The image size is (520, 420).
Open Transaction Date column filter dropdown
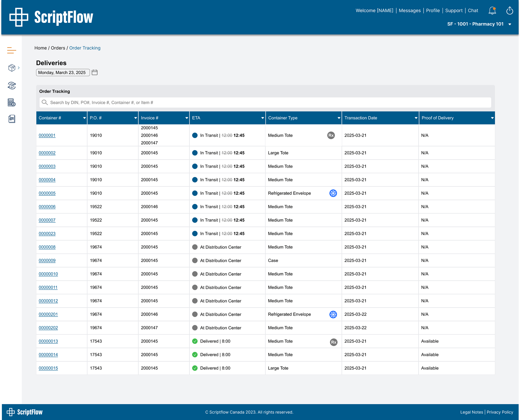coord(416,118)
